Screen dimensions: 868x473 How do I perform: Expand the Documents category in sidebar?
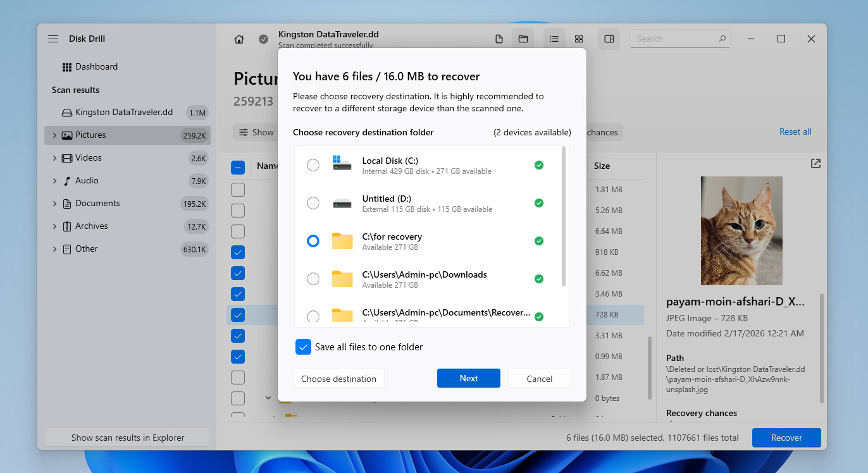(54, 204)
